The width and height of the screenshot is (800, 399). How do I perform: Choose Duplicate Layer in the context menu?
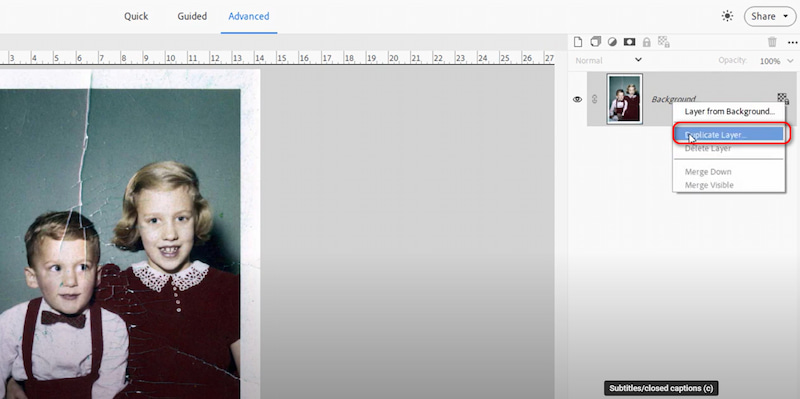[729, 135]
